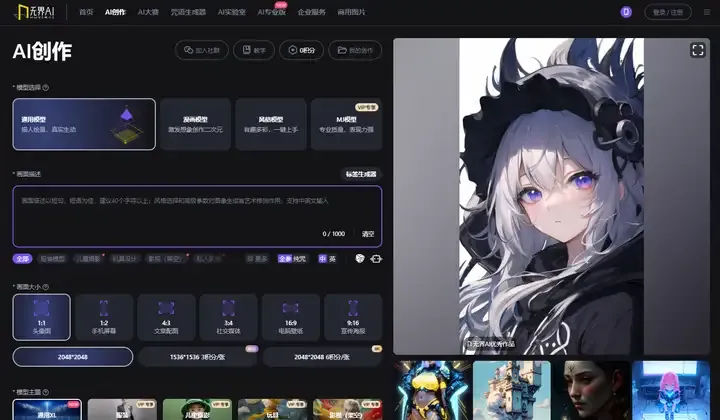Click the 加入社群 button

tap(202, 50)
